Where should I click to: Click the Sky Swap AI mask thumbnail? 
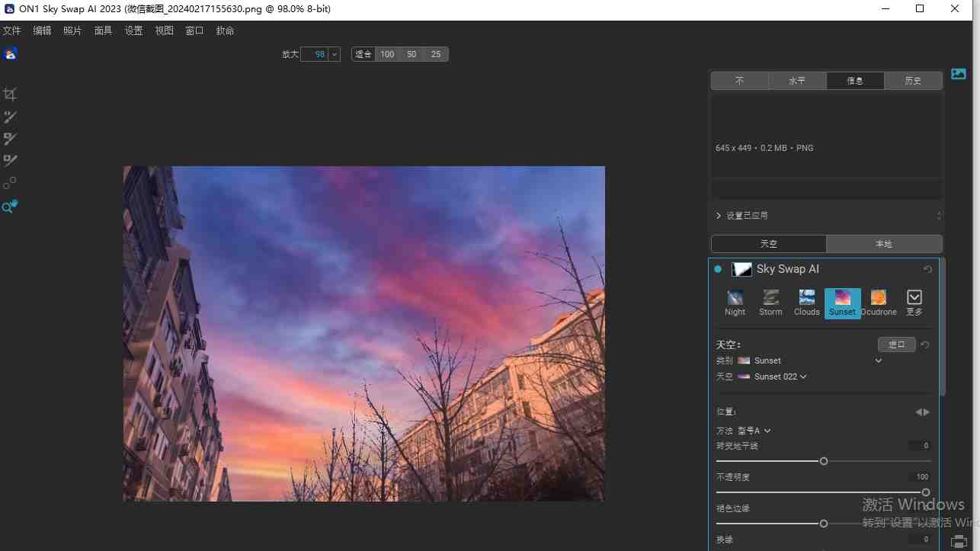point(741,269)
